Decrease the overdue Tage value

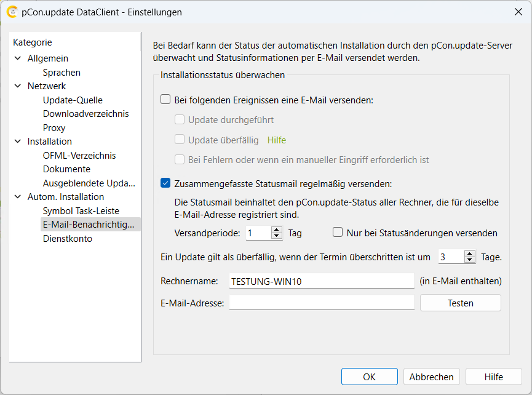tap(469, 260)
